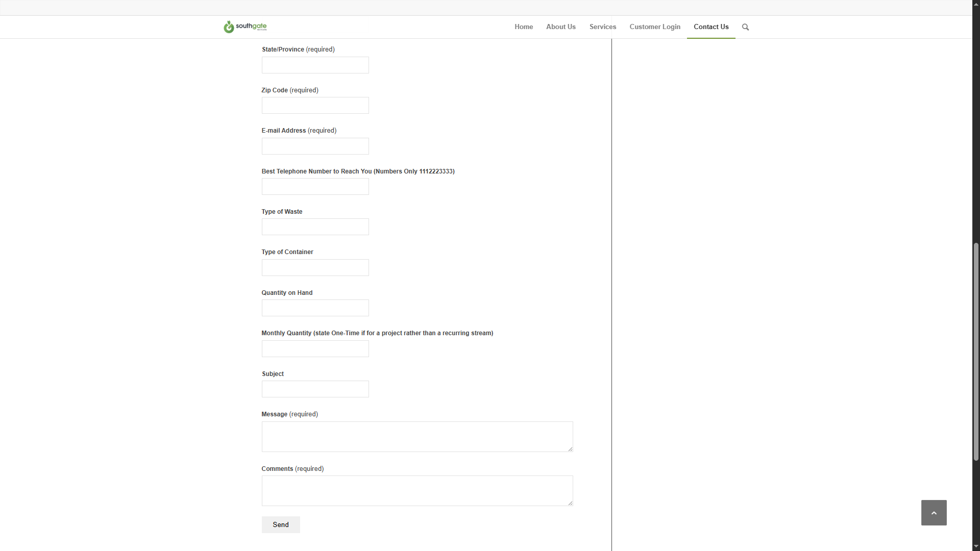980x551 pixels.
Task: Click the E-mail Address input box
Action: pyautogui.click(x=315, y=146)
